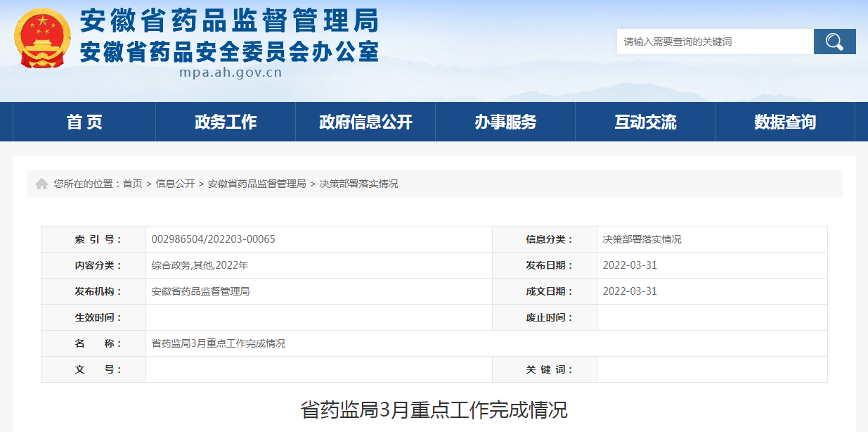Viewport: 868px width, 432px height.
Task: Click the 首页 breadcrumb link
Action: (133, 184)
